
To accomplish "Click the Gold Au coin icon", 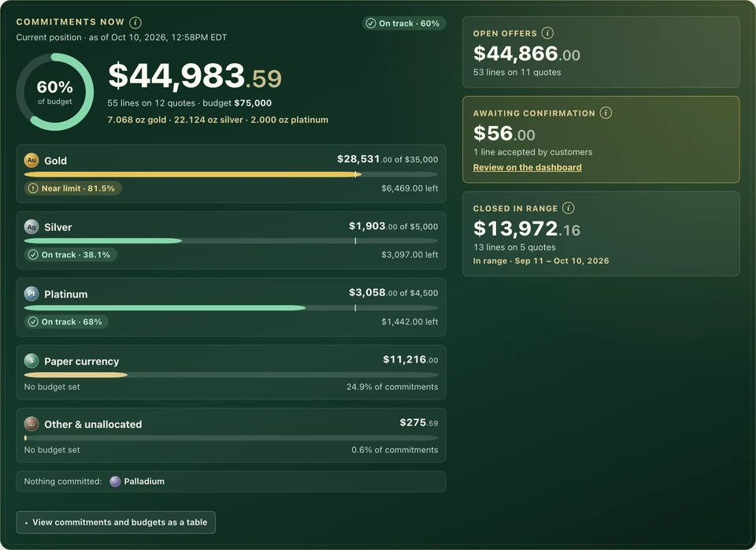I will click(31, 160).
